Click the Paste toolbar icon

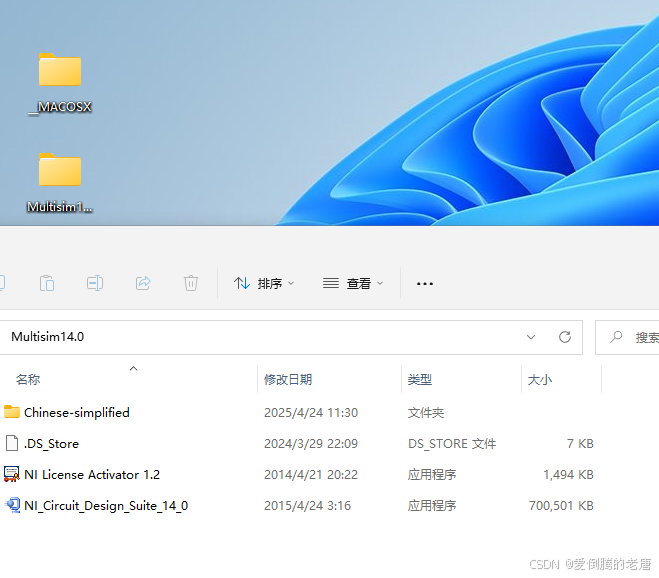[x=47, y=283]
